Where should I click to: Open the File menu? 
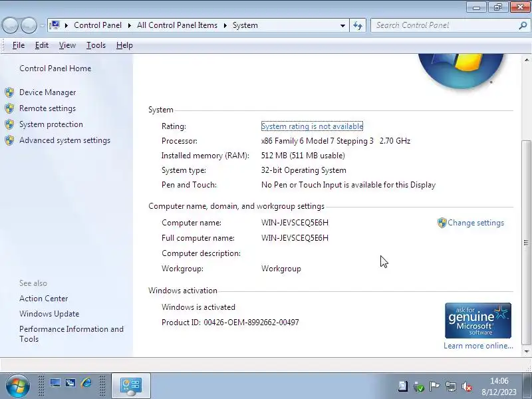tap(19, 45)
